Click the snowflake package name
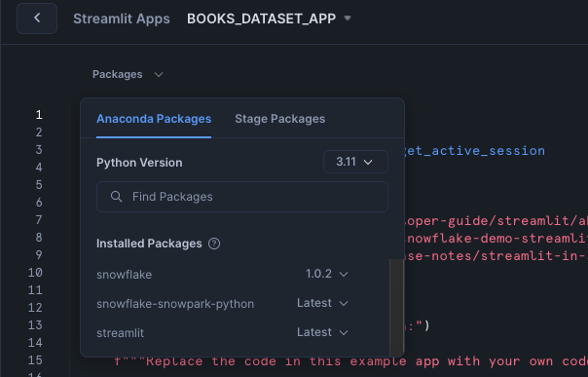 point(125,275)
